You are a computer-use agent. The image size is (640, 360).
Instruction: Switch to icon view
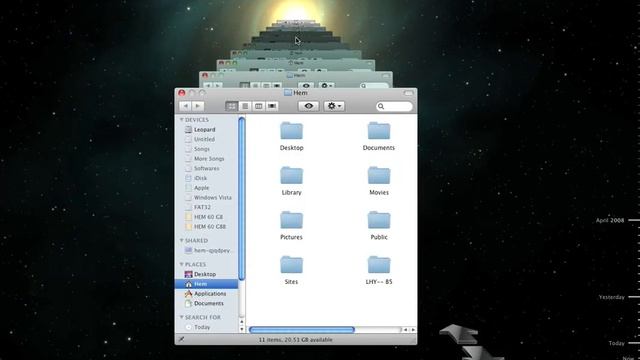[231, 106]
